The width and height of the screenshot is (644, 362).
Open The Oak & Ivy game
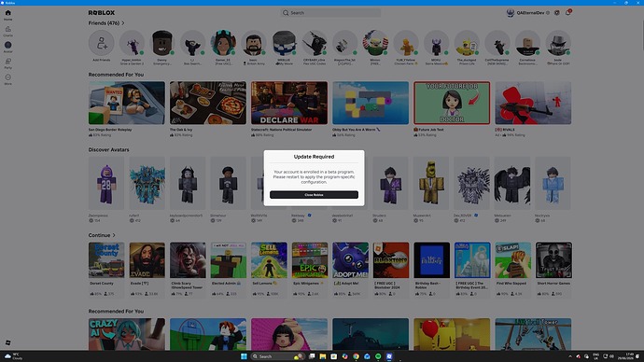click(x=208, y=103)
